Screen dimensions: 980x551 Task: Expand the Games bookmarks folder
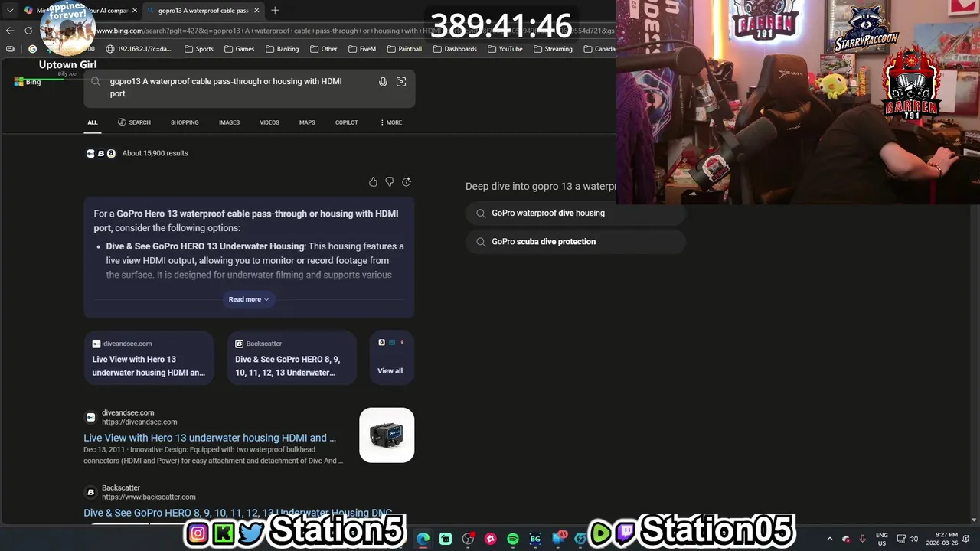(x=240, y=49)
